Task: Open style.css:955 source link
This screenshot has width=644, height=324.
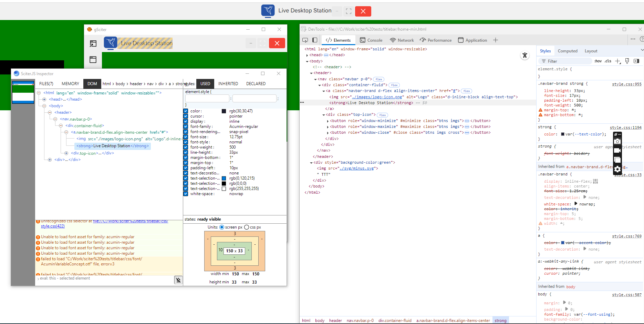Action: [627, 84]
